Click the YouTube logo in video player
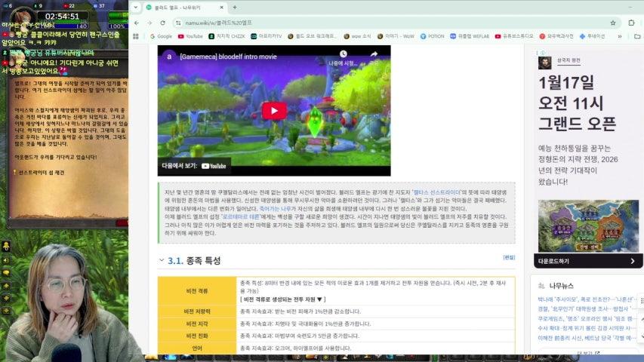 point(213,166)
